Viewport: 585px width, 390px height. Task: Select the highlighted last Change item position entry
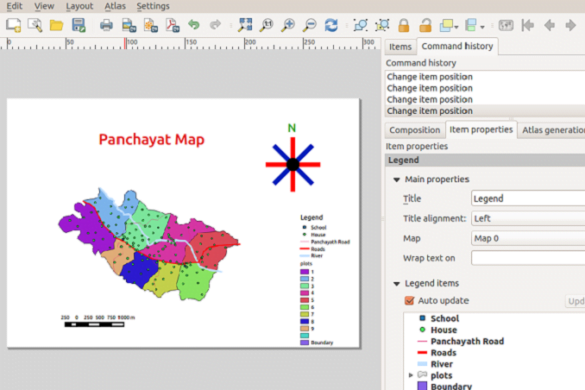[485, 111]
